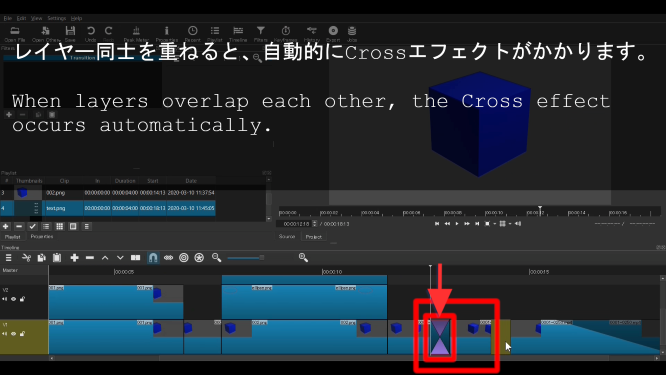
Task: Click the split at playhead icon
Action: click(135, 258)
